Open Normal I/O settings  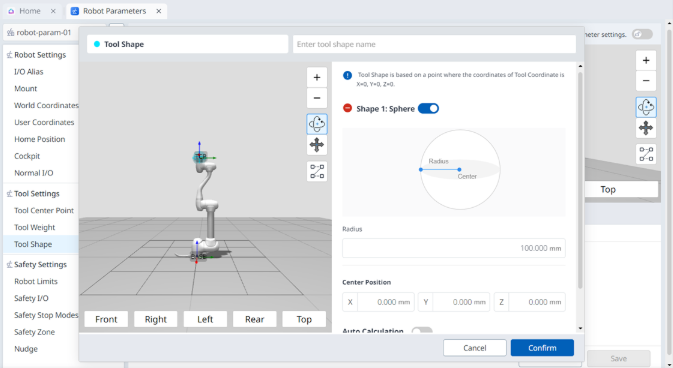tap(34, 173)
